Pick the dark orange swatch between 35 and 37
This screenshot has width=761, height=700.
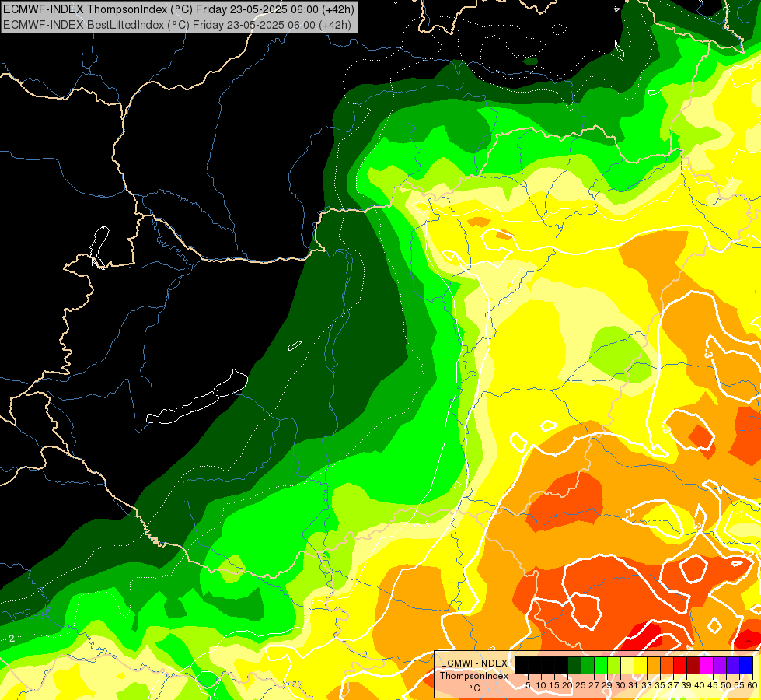(x=667, y=665)
